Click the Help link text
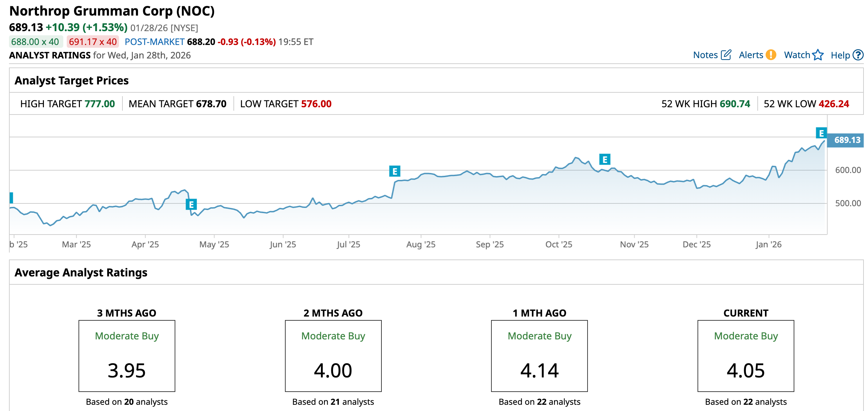The width and height of the screenshot is (868, 411). [x=840, y=55]
